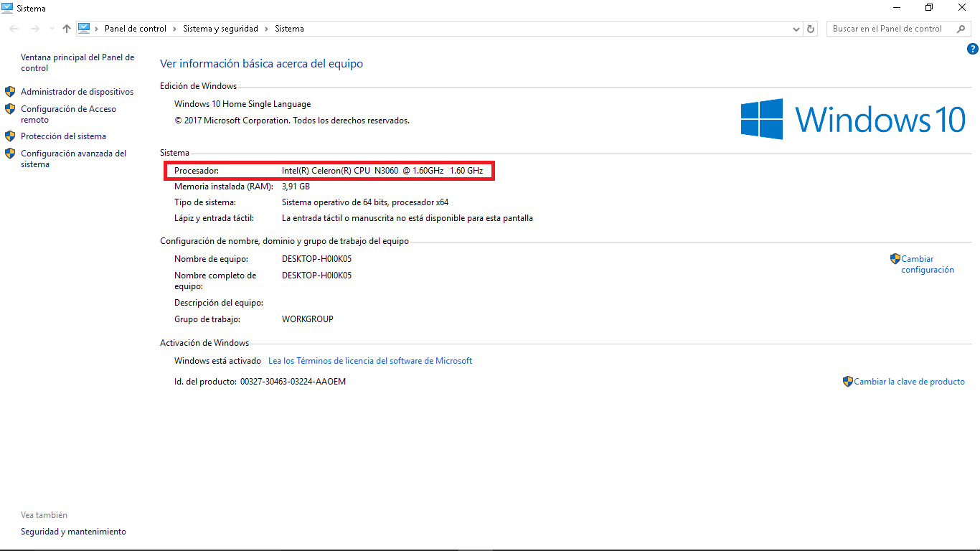Click shield icon beside Administrador de dispositivos
The width and height of the screenshot is (980, 551).
[10, 92]
